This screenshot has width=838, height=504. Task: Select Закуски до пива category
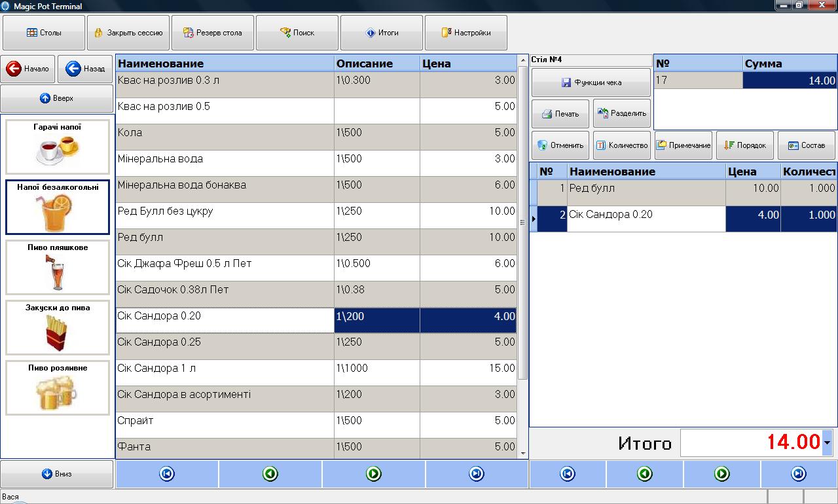click(58, 327)
